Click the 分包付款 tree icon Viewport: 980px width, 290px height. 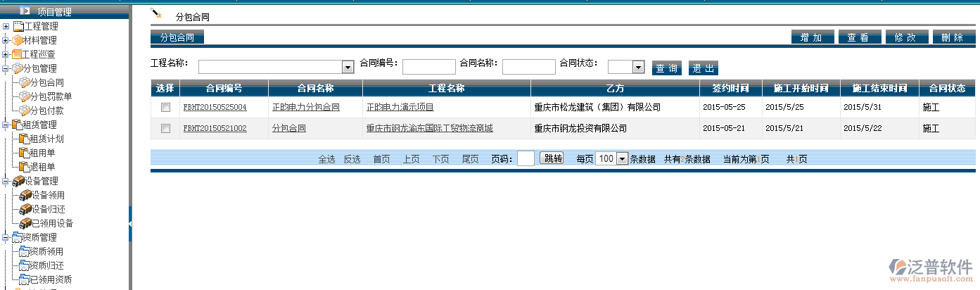pos(25,111)
